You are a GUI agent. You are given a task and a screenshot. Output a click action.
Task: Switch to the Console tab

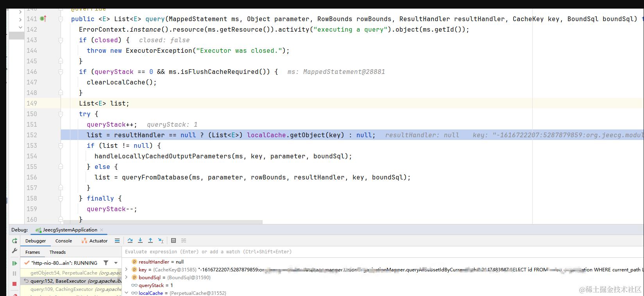pos(64,241)
